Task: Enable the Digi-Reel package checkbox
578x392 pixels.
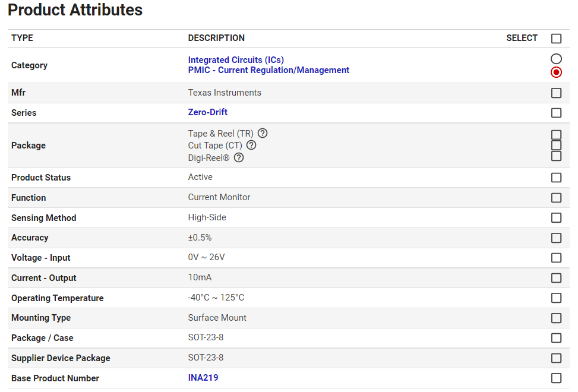Action: click(x=556, y=156)
